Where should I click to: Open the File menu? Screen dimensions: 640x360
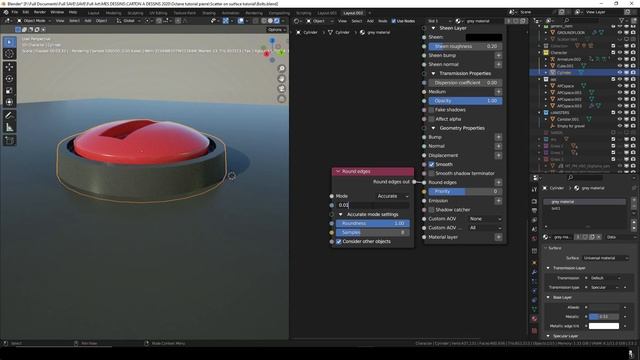pyautogui.click(x=15, y=12)
